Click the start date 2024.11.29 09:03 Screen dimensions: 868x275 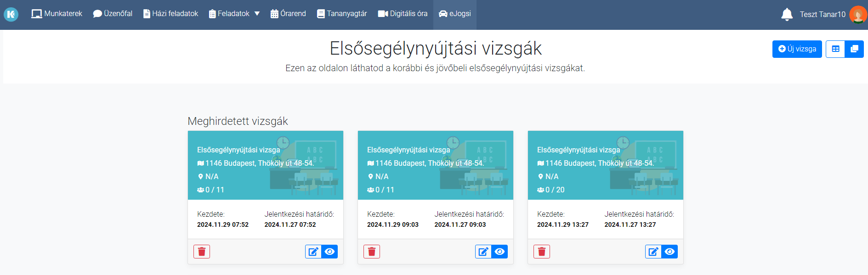(393, 224)
